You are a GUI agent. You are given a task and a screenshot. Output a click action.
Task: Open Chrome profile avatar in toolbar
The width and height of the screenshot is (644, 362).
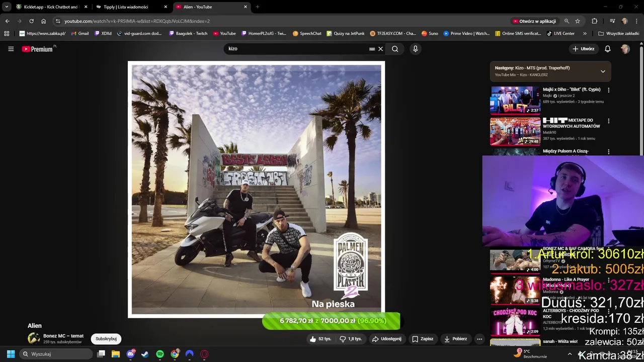[x=624, y=21]
